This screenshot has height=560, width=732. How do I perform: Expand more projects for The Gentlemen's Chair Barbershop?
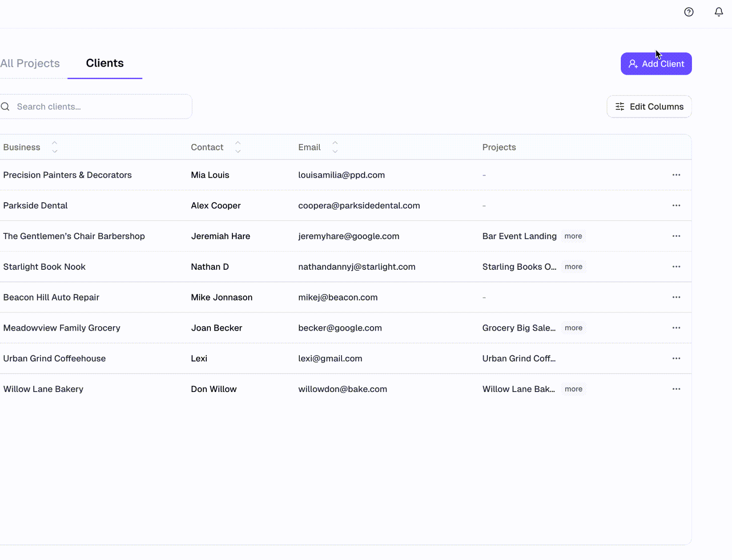click(x=573, y=236)
